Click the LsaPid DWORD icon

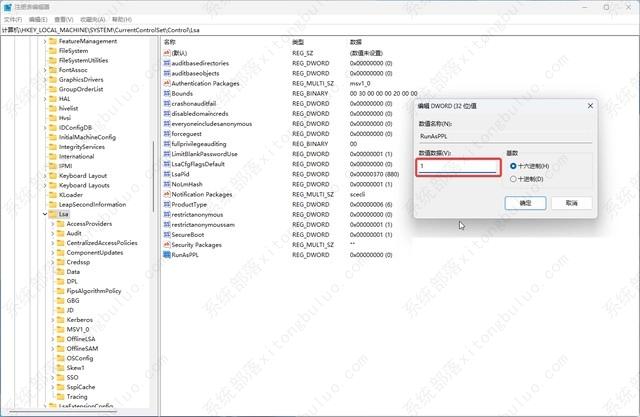(x=167, y=174)
